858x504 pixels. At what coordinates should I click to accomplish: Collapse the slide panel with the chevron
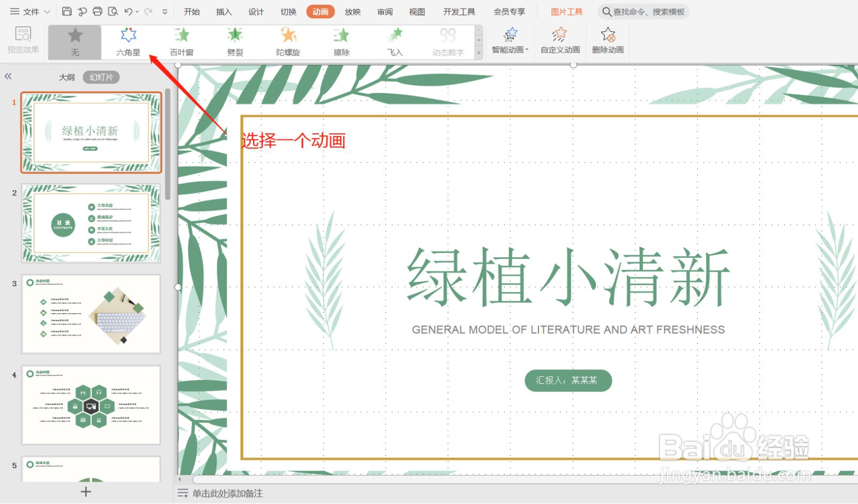click(x=8, y=76)
